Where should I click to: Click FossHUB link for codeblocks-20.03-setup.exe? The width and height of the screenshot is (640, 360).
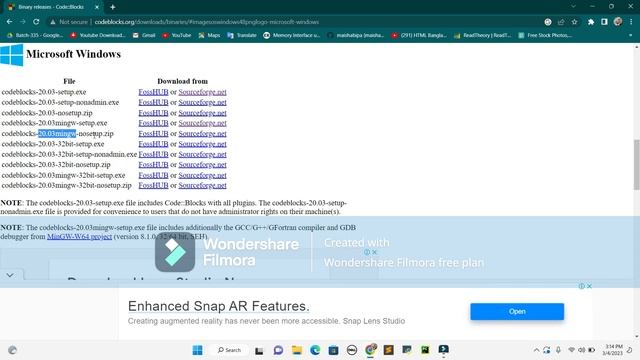153,92
